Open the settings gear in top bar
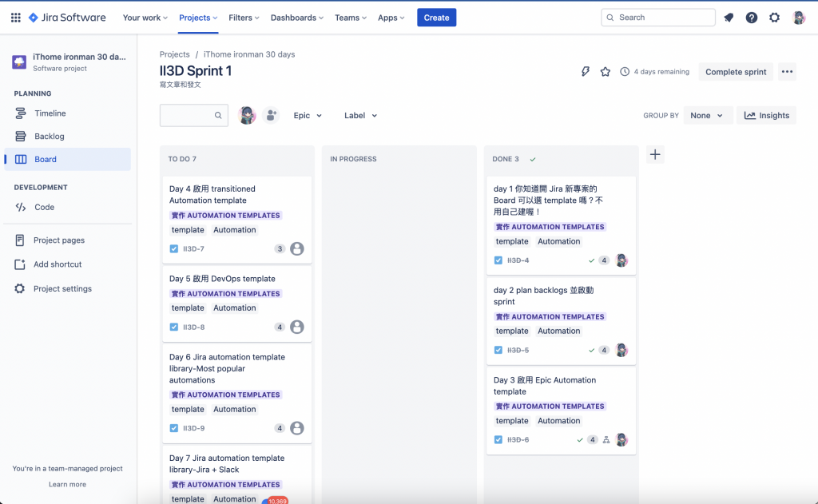 tap(775, 18)
